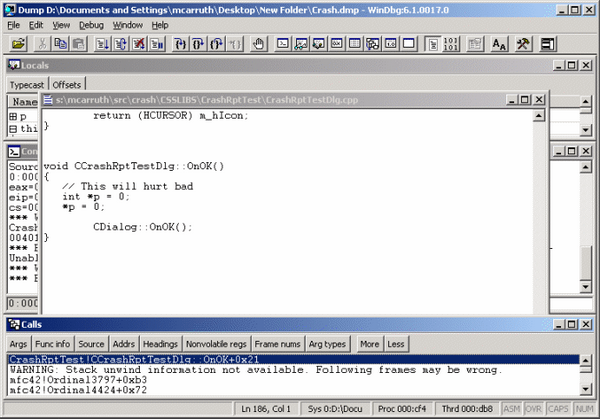600x419 pixels.
Task: Collapse the this variable in Locals
Action: (13, 129)
